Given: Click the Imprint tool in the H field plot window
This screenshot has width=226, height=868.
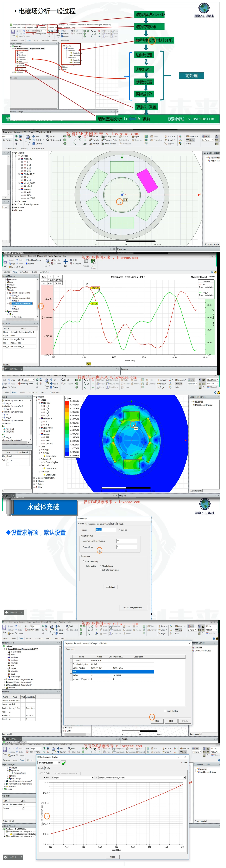Looking at the screenshot, I should pyautogui.click(x=135, y=384).
